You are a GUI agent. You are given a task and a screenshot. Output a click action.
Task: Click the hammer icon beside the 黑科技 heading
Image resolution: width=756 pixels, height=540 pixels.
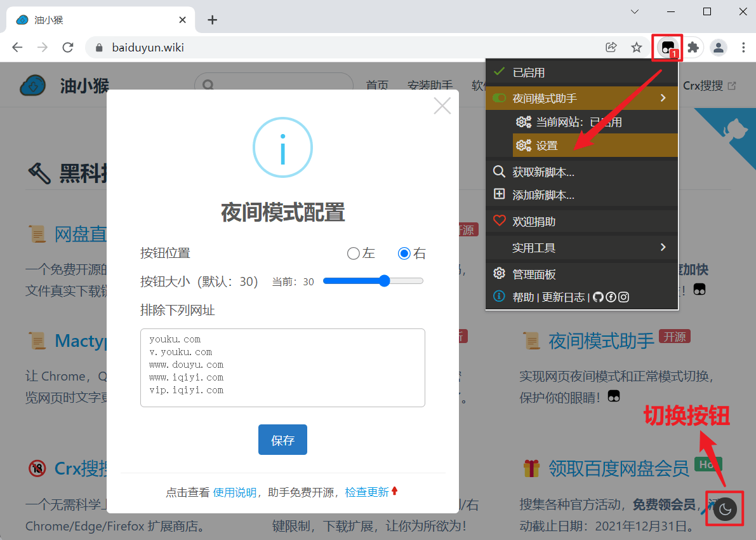pyautogui.click(x=39, y=173)
